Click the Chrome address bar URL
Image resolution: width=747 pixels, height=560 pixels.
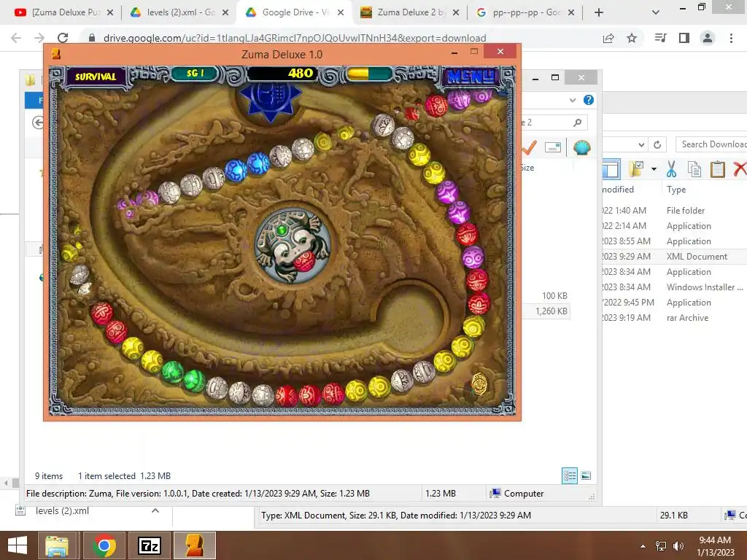click(x=295, y=38)
